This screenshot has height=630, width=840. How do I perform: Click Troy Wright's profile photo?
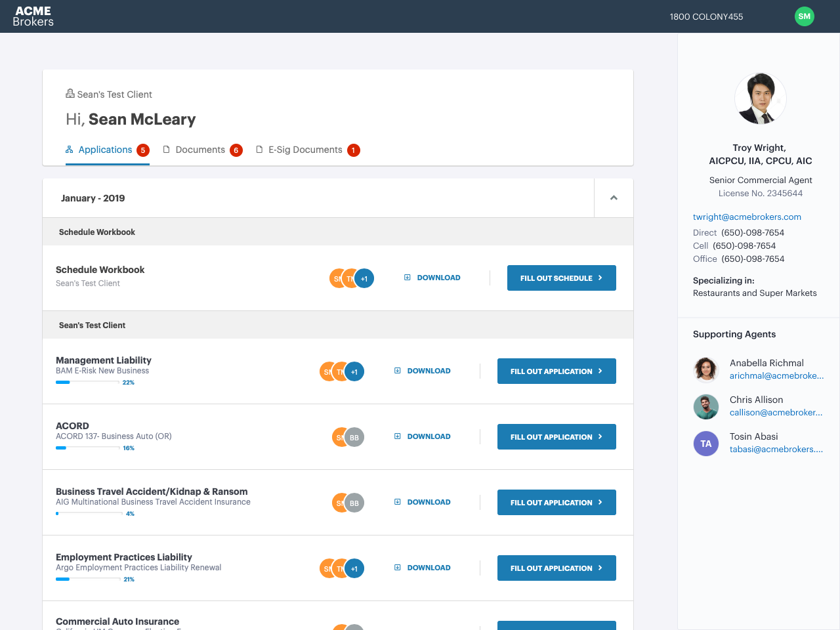[760, 98]
